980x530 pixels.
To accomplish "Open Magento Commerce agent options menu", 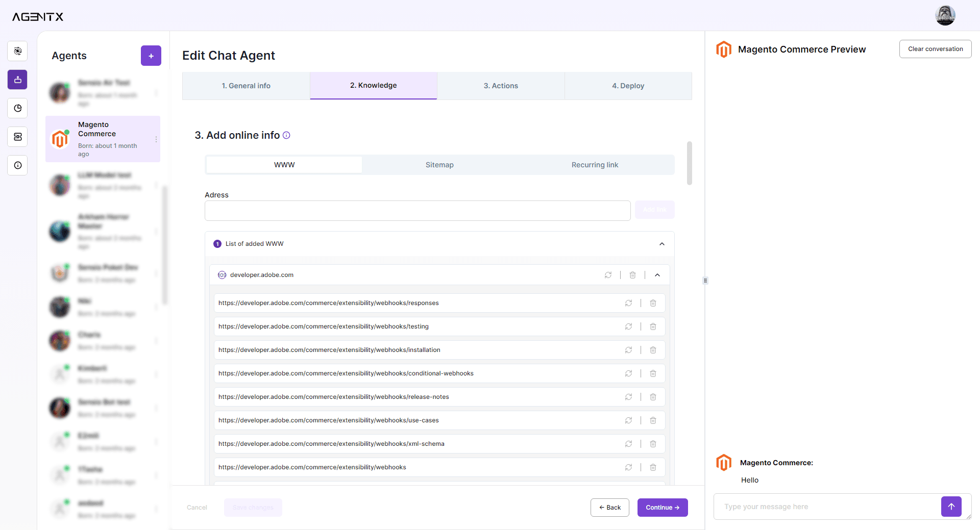I will [156, 139].
